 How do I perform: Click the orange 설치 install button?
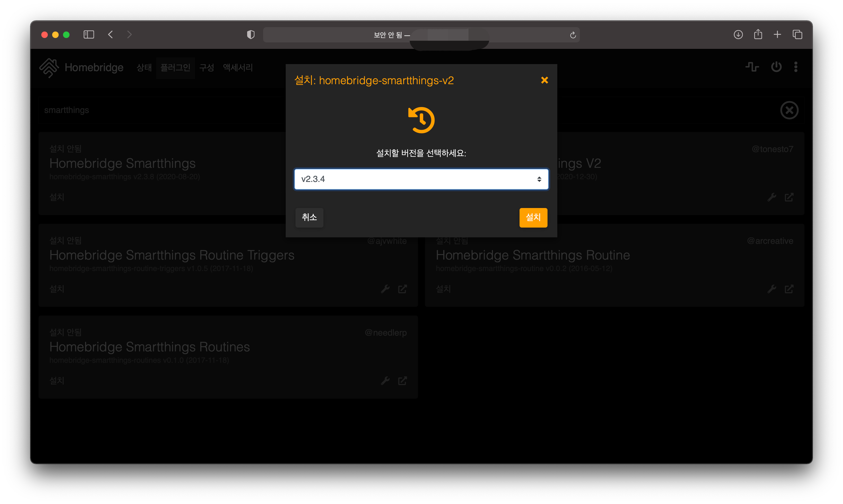click(x=533, y=217)
